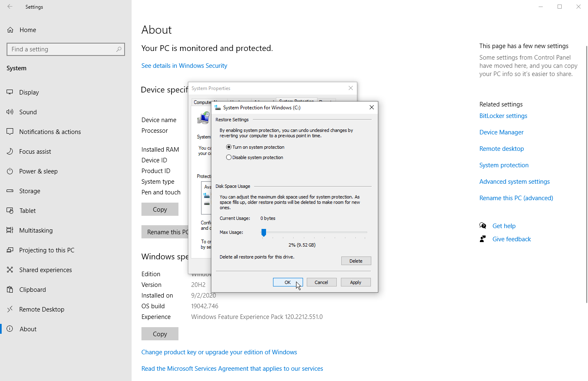Viewport: 588px width, 381px height.
Task: Click OK in System Protection dialog
Action: pos(288,282)
